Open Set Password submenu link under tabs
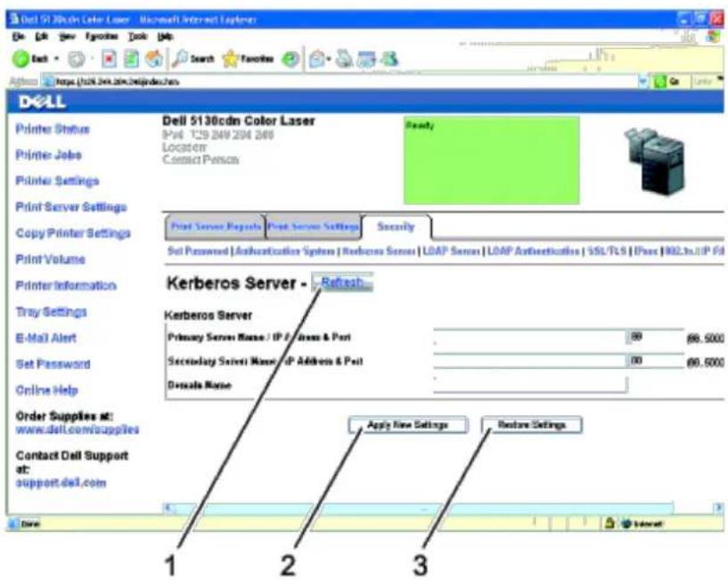This screenshot has width=728, height=580. (198, 251)
